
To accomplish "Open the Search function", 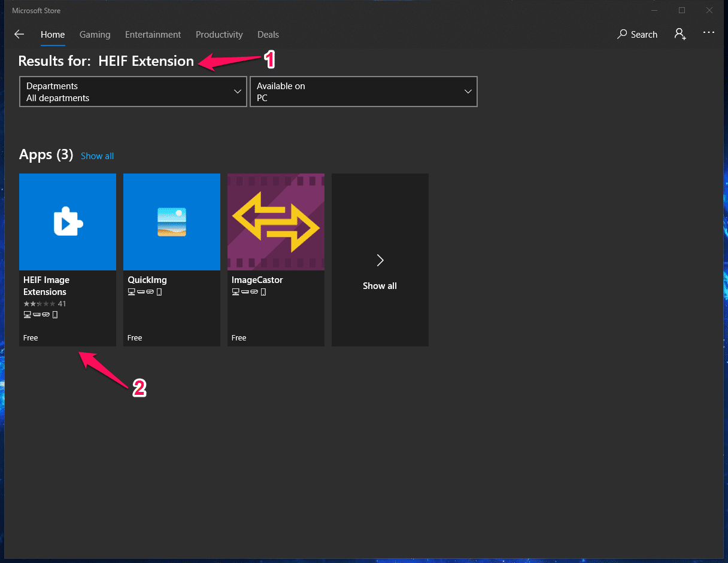I will pos(636,34).
